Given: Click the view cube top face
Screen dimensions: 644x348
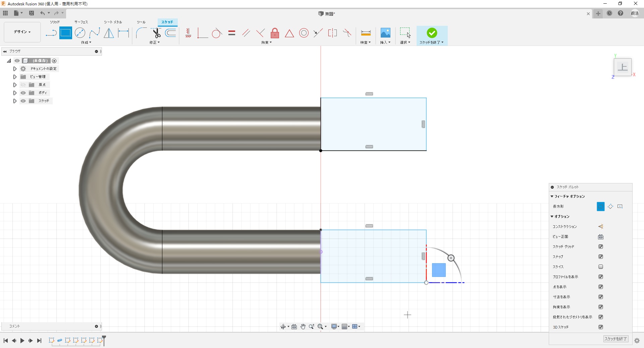Looking at the screenshot, I should coord(623,67).
